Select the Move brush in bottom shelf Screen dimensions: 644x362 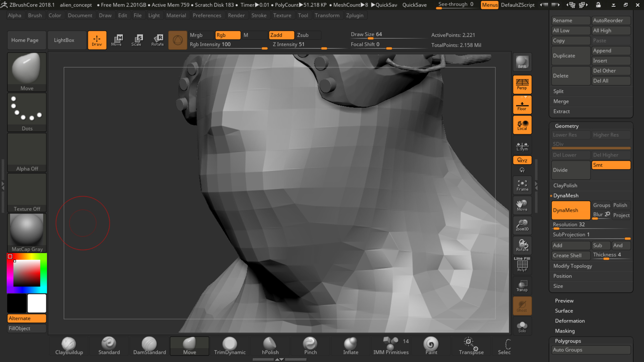pyautogui.click(x=190, y=346)
